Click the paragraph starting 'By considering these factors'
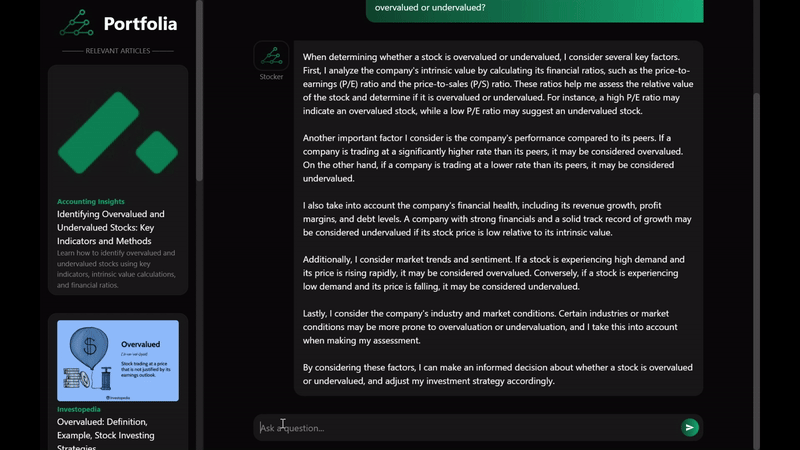 click(x=497, y=374)
